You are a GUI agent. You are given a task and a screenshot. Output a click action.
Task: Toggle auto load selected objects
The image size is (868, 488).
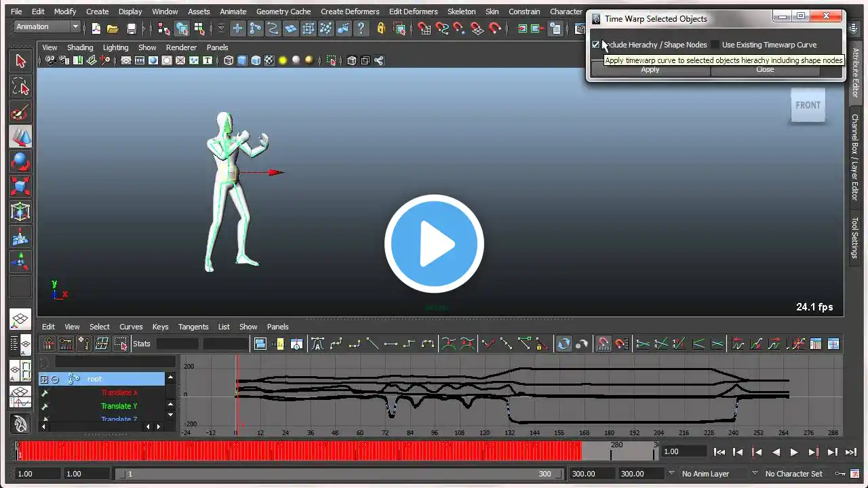(564, 344)
